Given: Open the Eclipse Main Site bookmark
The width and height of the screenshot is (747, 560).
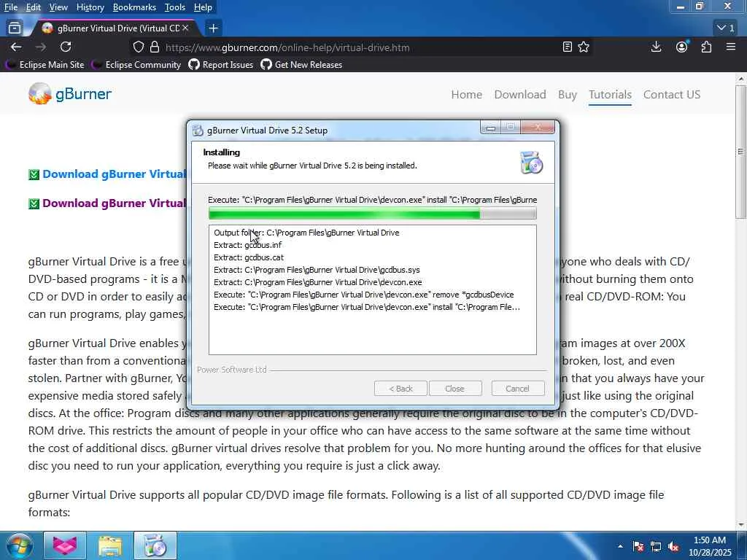Looking at the screenshot, I should click(47, 65).
